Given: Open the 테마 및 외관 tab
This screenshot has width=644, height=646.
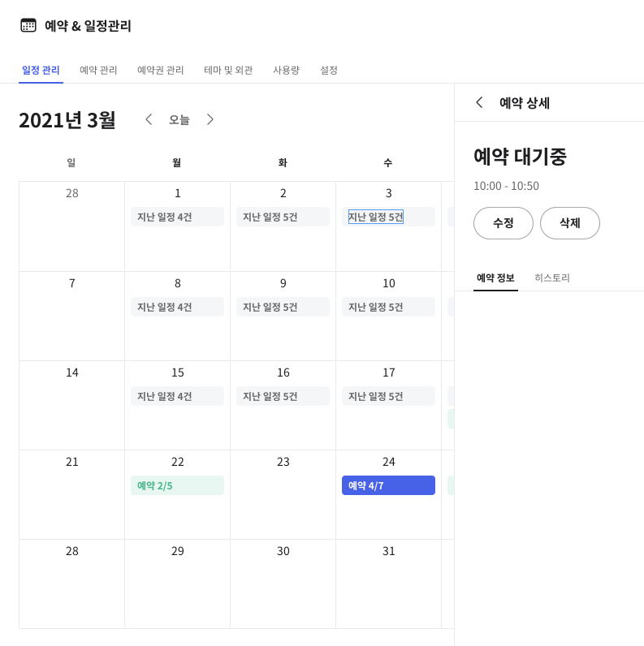Looking at the screenshot, I should (x=228, y=70).
